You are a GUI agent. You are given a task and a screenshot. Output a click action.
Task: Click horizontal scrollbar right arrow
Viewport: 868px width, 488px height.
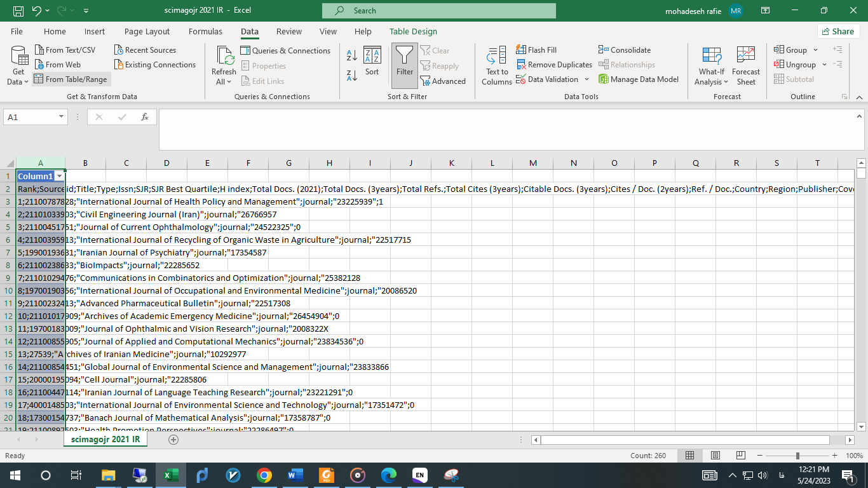coord(850,440)
